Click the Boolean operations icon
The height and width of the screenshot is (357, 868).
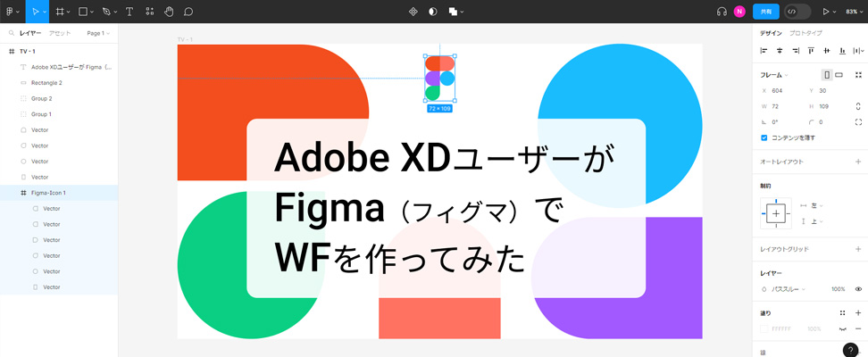(x=453, y=11)
